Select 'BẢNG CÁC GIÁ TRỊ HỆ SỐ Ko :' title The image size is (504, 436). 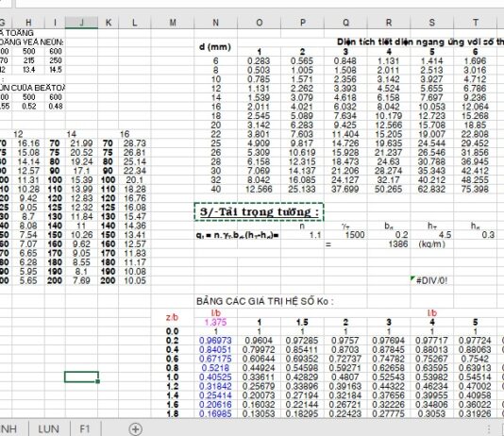pos(265,301)
